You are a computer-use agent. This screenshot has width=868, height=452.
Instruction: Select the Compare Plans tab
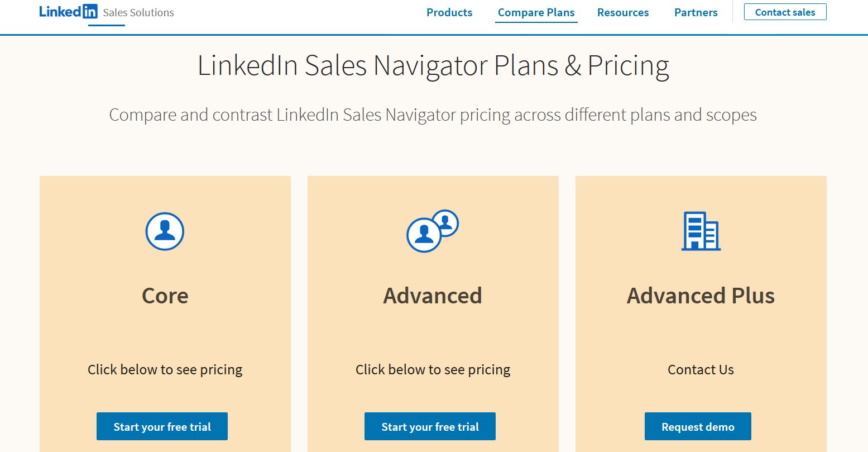click(536, 12)
